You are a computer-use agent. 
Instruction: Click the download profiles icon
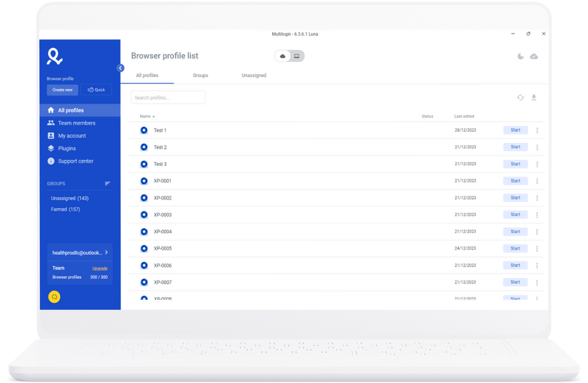click(x=534, y=97)
